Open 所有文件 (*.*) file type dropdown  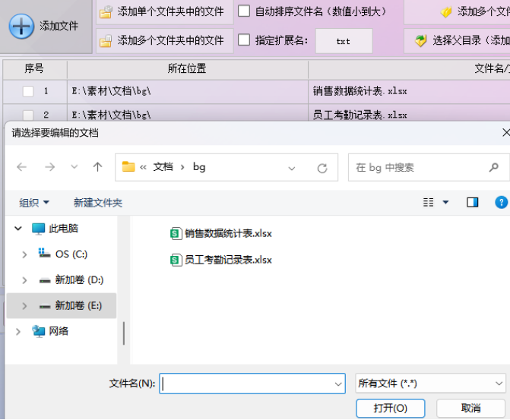[431, 384]
